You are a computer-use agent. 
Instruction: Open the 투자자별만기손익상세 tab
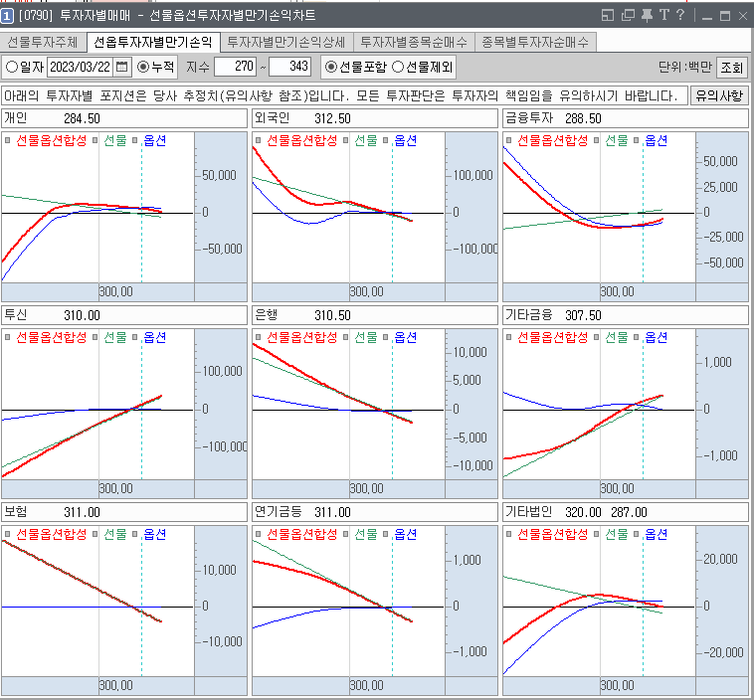[285, 43]
